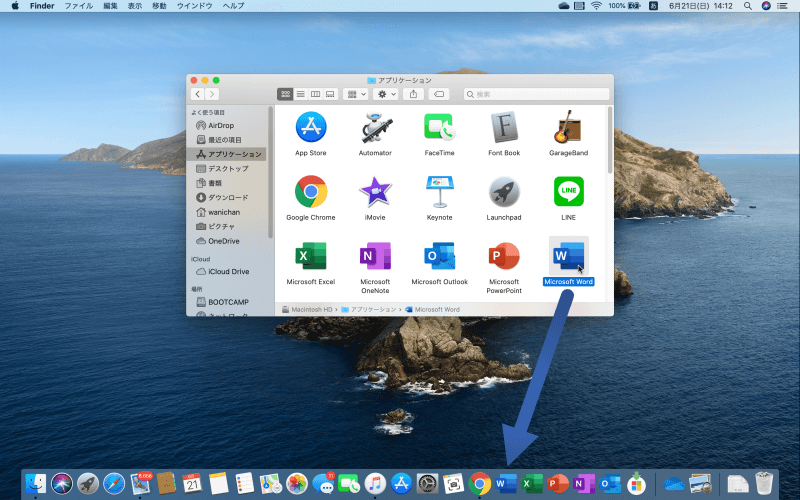The width and height of the screenshot is (800, 500).
Task: Select the Launchpad app in the Applications window
Action: [x=504, y=191]
